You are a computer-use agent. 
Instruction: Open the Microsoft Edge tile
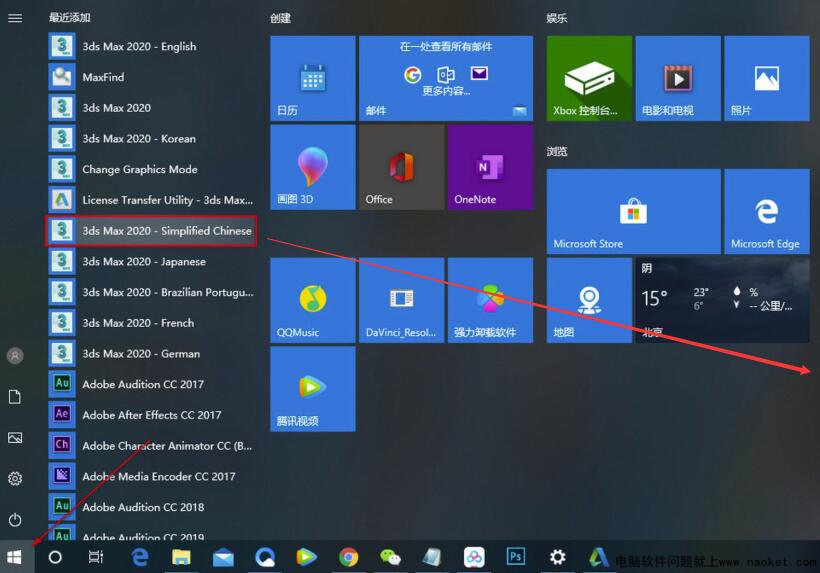tap(767, 212)
